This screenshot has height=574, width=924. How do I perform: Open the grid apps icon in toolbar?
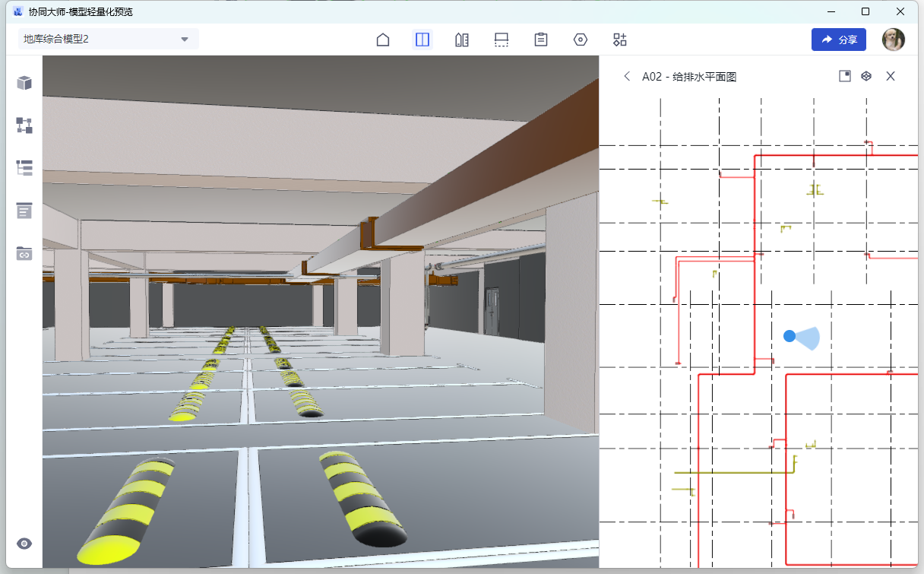coord(620,40)
